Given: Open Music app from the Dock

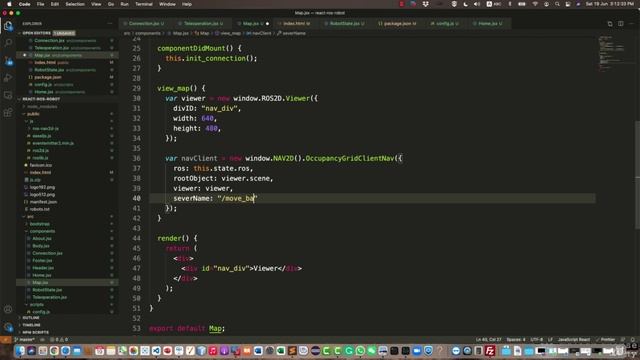Looking at the screenshot, I should pyautogui.click(x=213, y=351).
